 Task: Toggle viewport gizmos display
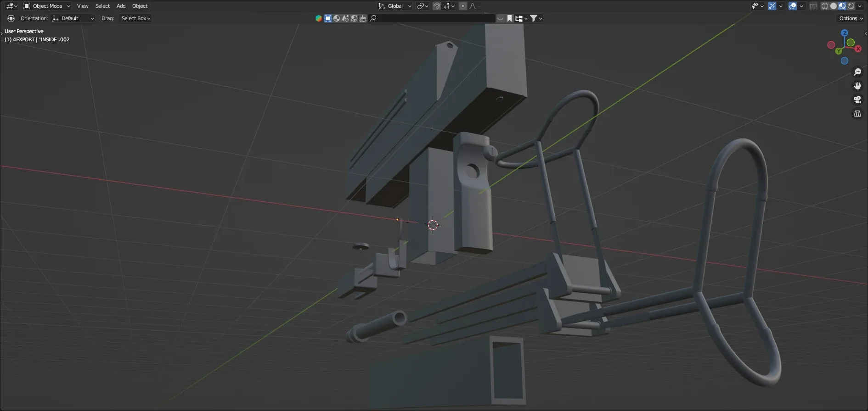click(772, 6)
